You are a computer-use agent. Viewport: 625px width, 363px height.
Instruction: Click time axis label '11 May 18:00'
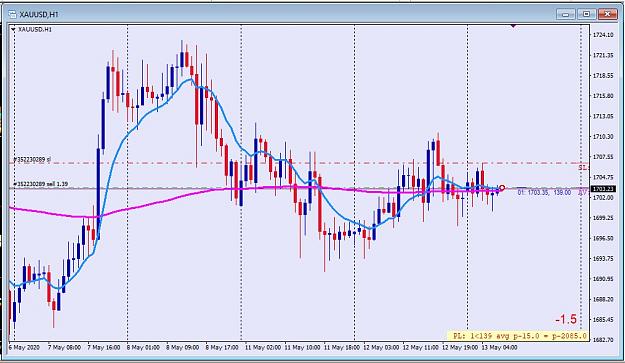tap(342, 347)
